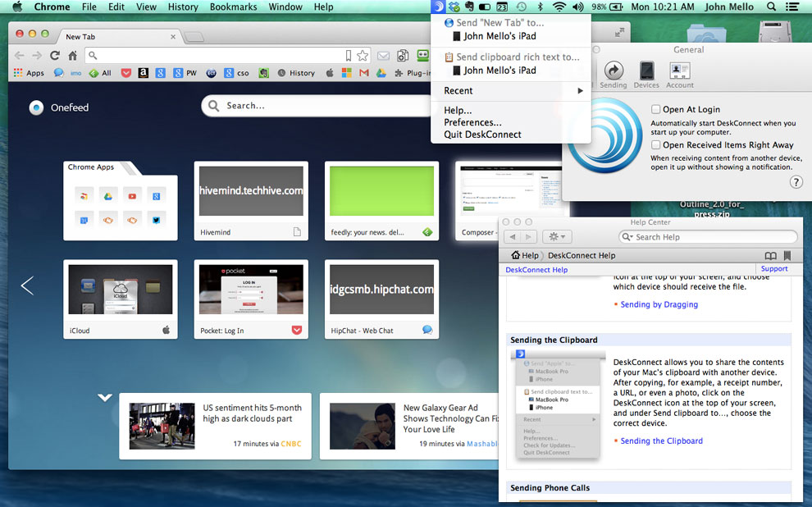Image resolution: width=812 pixels, height=507 pixels.
Task: Open the Chrome Apps folder tile
Action: click(x=120, y=201)
